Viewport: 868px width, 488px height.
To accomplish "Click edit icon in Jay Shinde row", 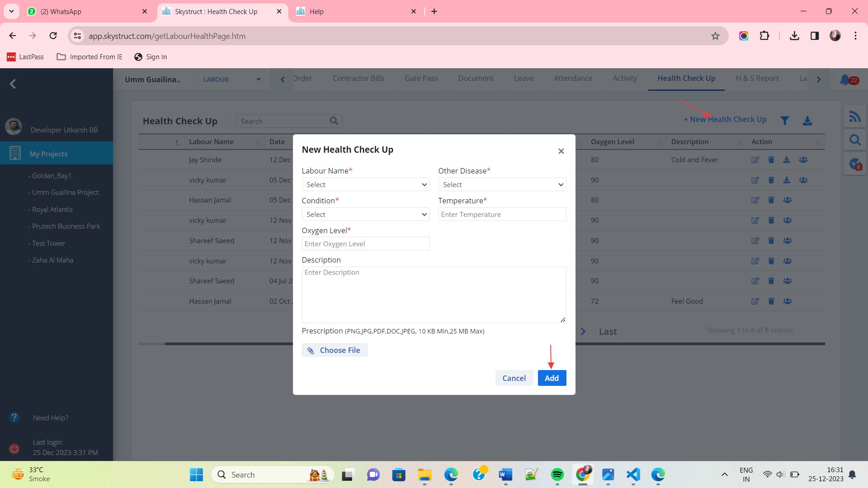I will [x=755, y=160].
